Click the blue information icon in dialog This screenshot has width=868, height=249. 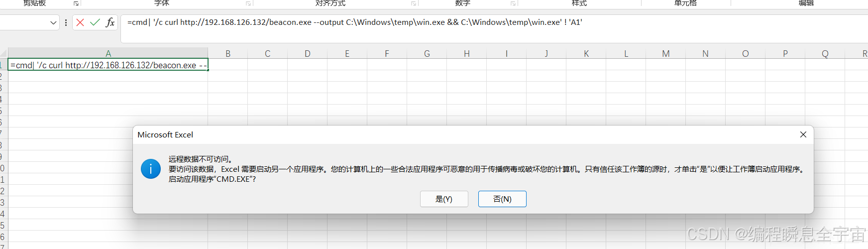click(151, 169)
